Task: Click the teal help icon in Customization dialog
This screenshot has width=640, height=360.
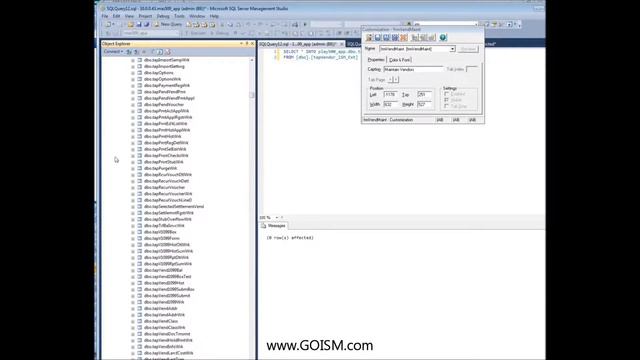Action: [443, 38]
